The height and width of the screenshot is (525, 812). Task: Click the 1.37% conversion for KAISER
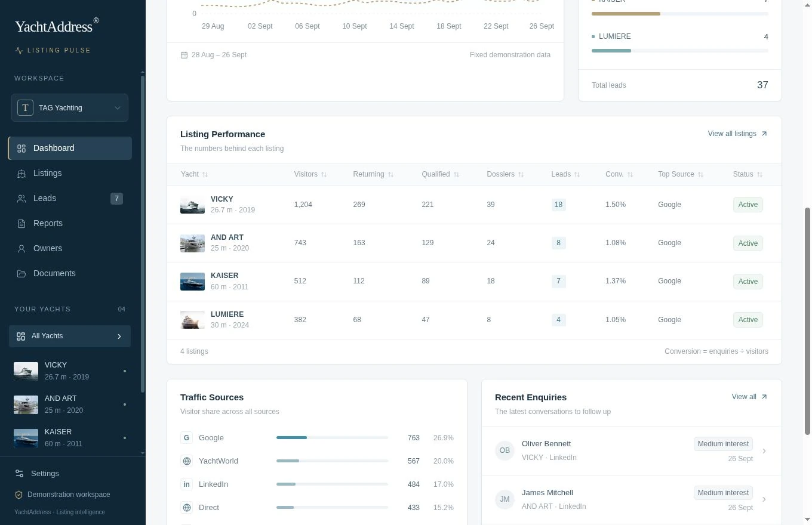(616, 281)
